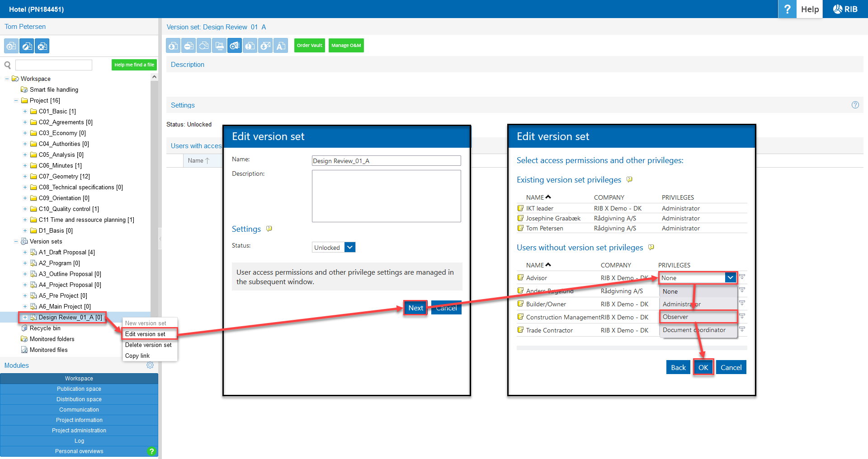Click the search magnifier icon
The width and height of the screenshot is (868, 459).
[8, 65]
